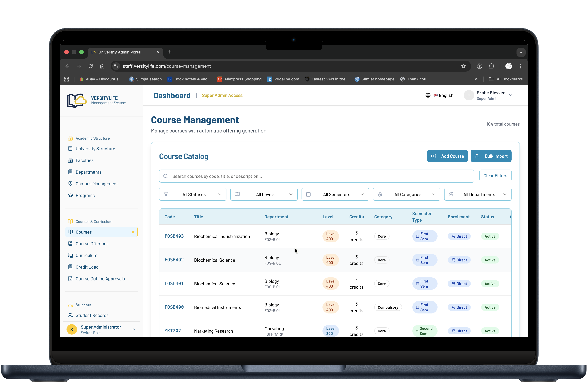Click the course search input field
This screenshot has height=383, width=588.
[x=316, y=176]
